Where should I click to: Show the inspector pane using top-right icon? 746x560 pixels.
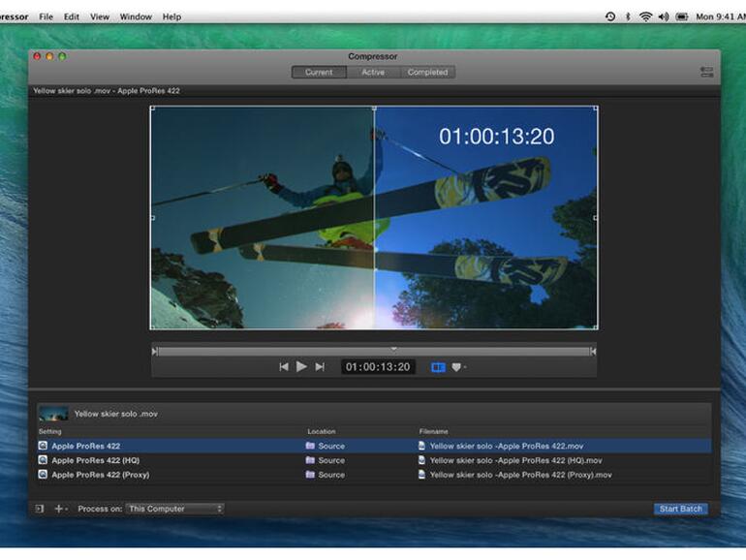tap(706, 72)
